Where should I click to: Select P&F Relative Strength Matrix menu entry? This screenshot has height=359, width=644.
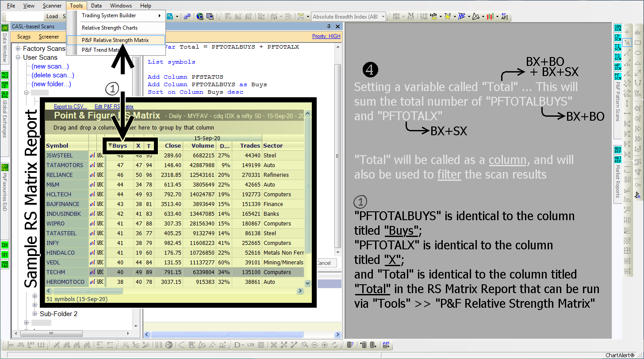coord(116,40)
